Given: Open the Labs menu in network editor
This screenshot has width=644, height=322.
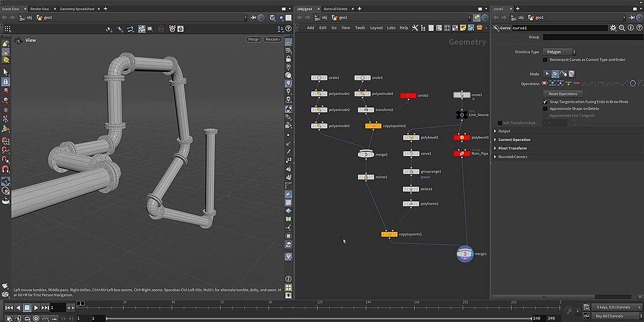Looking at the screenshot, I should (x=391, y=27).
